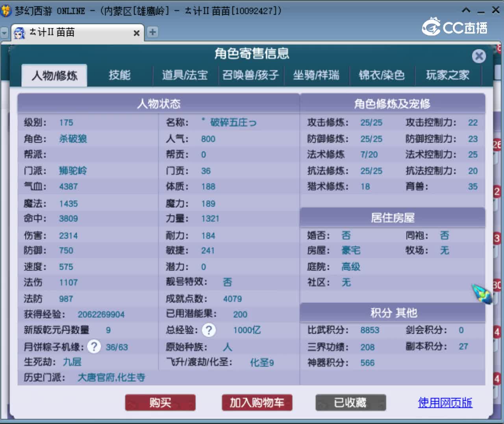Open the 技能 tab
This screenshot has width=504, height=424.
(120, 75)
